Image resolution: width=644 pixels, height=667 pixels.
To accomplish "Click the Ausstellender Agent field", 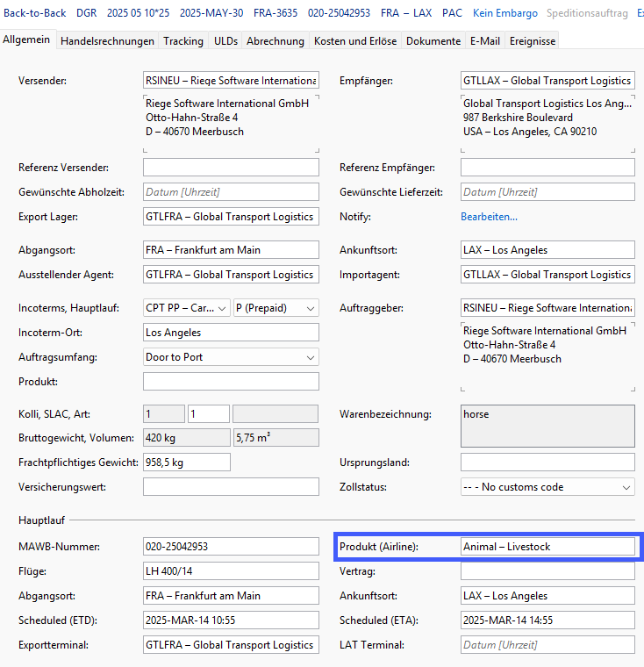I will pyautogui.click(x=231, y=275).
